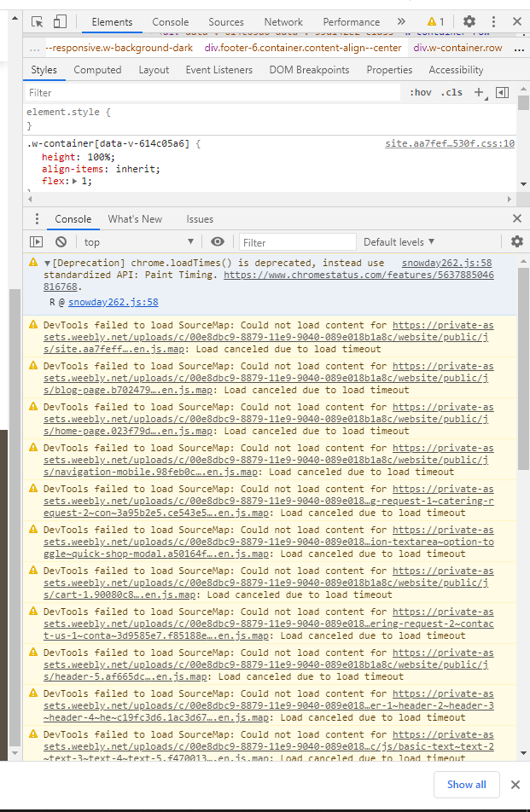530x812 pixels.
Task: Open the site.aa7fef…530f.css:10 source link
Action: point(449,144)
